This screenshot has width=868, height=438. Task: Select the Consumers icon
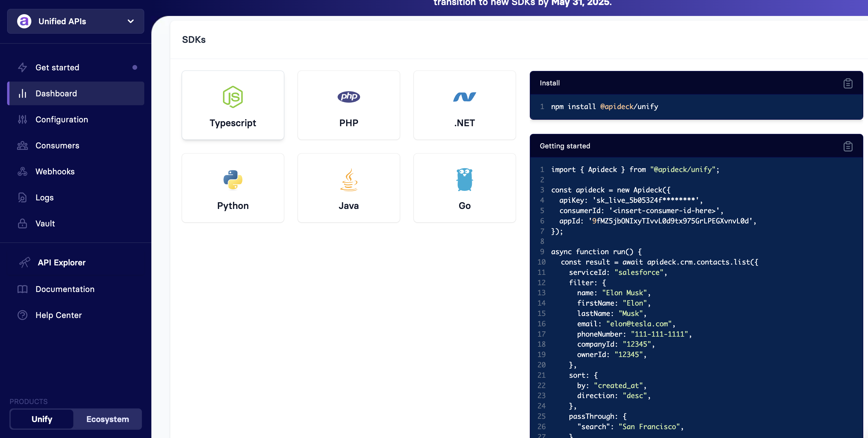(22, 145)
